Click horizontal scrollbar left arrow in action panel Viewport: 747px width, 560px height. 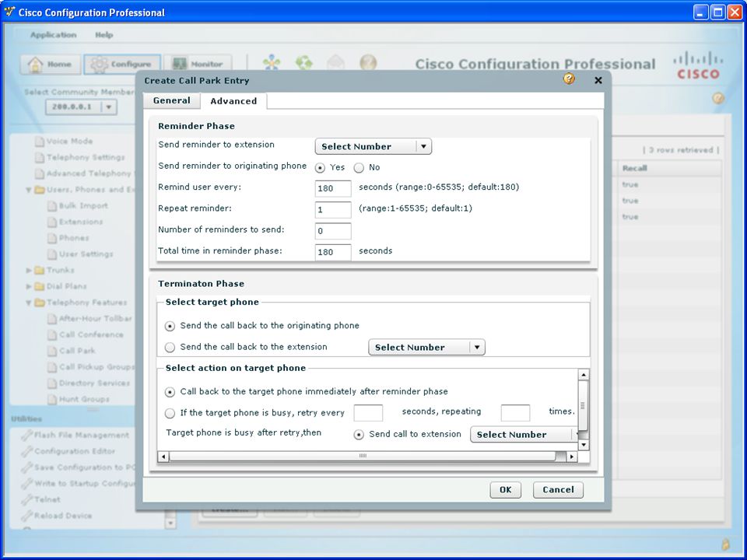(x=163, y=457)
